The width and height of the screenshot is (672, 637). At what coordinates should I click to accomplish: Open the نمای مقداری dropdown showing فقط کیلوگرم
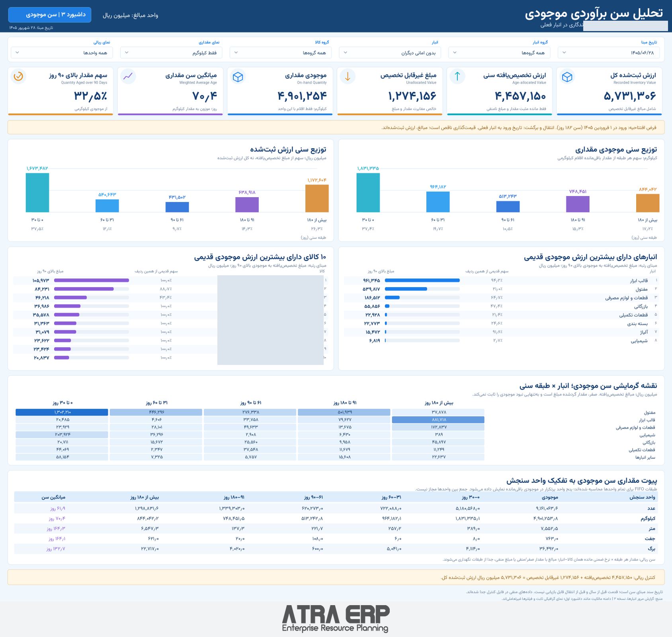pyautogui.click(x=171, y=53)
